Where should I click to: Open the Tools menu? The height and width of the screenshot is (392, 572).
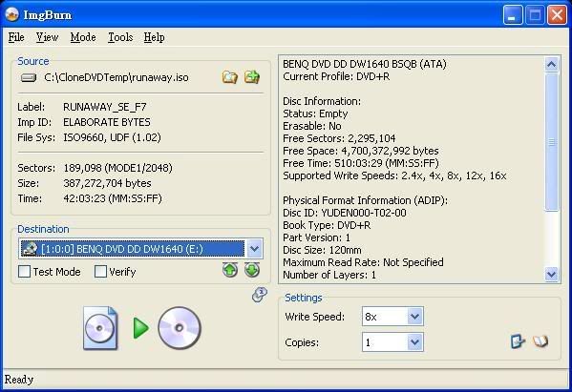120,37
